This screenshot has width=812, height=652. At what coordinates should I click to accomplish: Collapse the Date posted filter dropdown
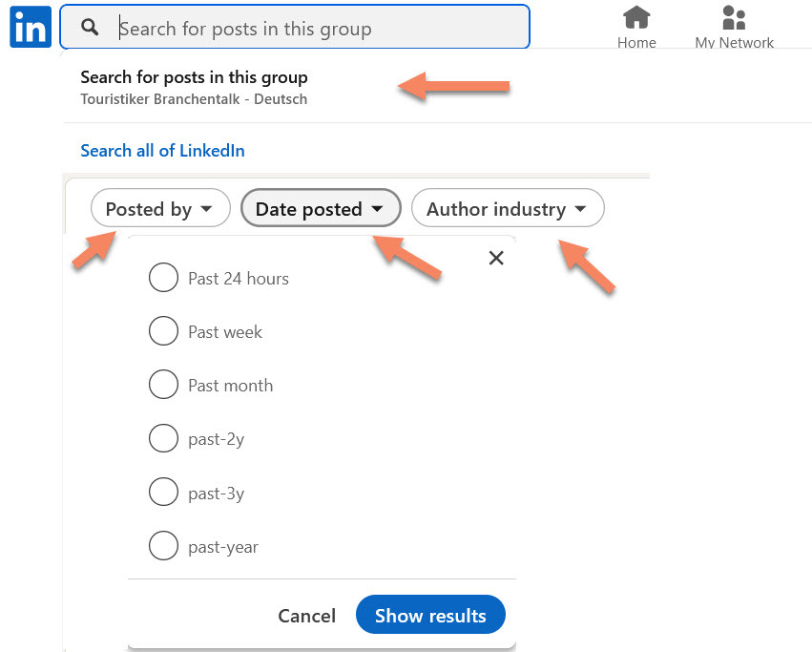[321, 208]
